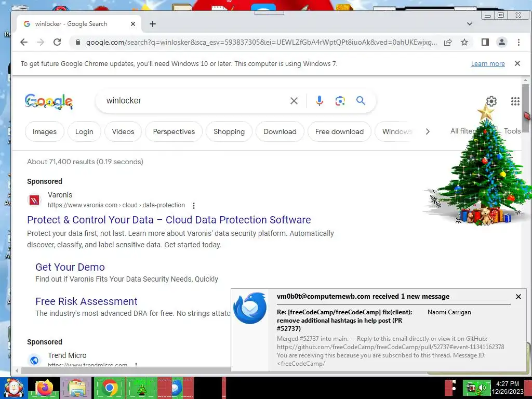The image size is (532, 399).
Task: Click the Trend Micro advertiser name
Action: pyautogui.click(x=67, y=355)
